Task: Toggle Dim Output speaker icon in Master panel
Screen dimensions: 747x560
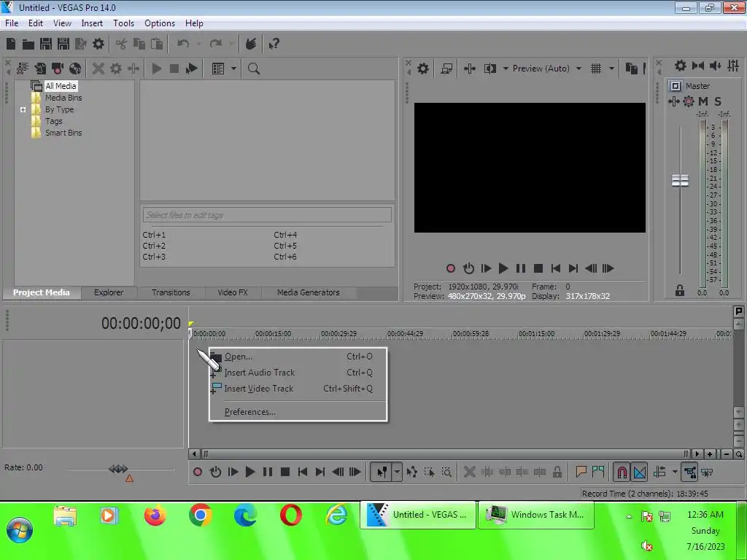Action: [x=716, y=66]
